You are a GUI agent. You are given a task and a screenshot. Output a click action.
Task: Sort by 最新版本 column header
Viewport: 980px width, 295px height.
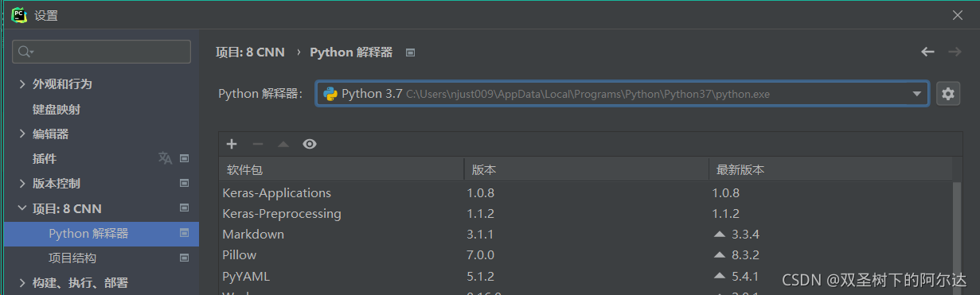click(x=830, y=170)
